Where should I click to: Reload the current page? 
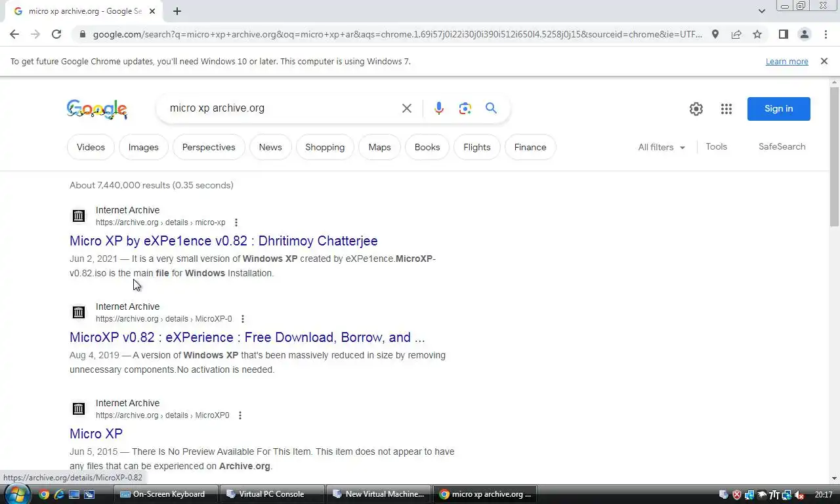[x=56, y=34]
